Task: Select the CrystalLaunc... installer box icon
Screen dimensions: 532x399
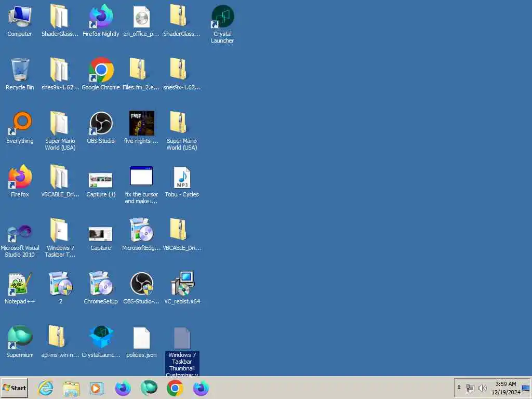Action: click(101, 342)
